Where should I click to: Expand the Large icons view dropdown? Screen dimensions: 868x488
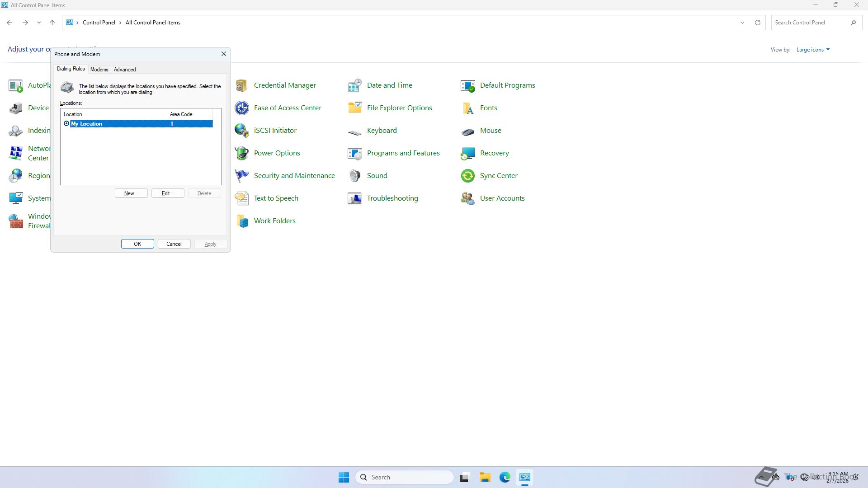[813, 50]
